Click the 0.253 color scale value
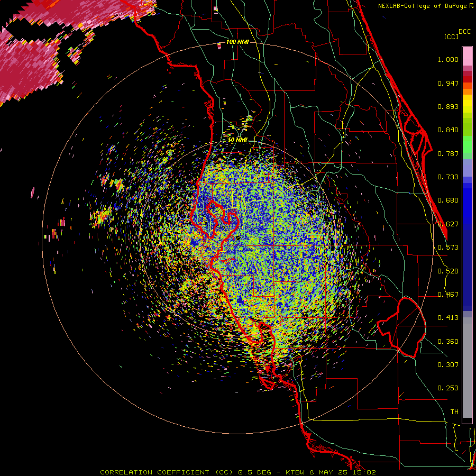 (448, 388)
